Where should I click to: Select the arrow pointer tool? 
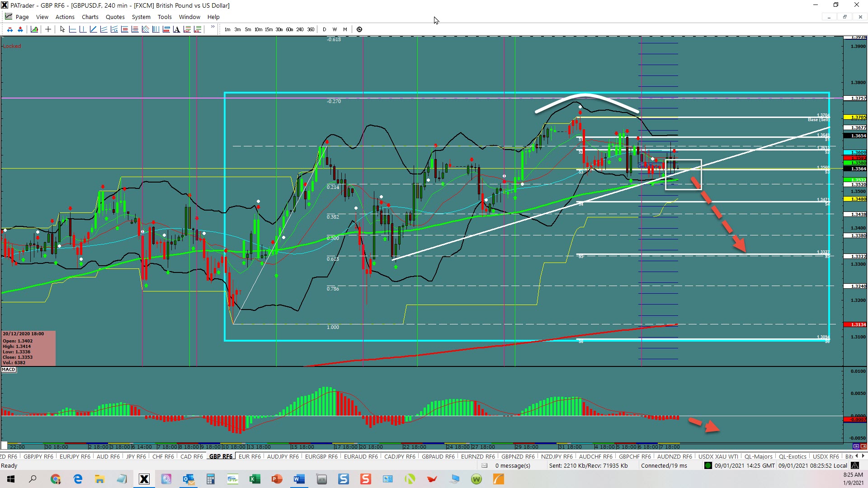click(62, 29)
